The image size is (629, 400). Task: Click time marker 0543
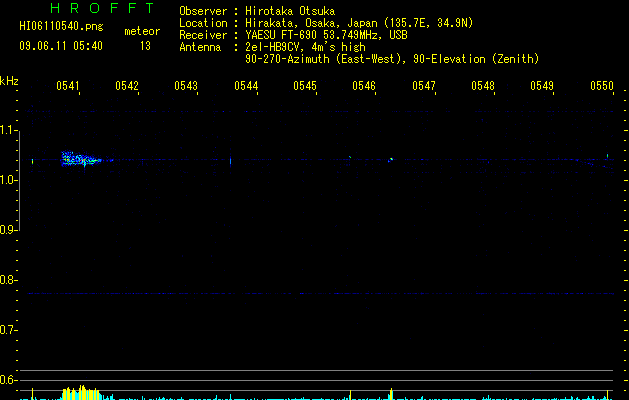(x=186, y=86)
